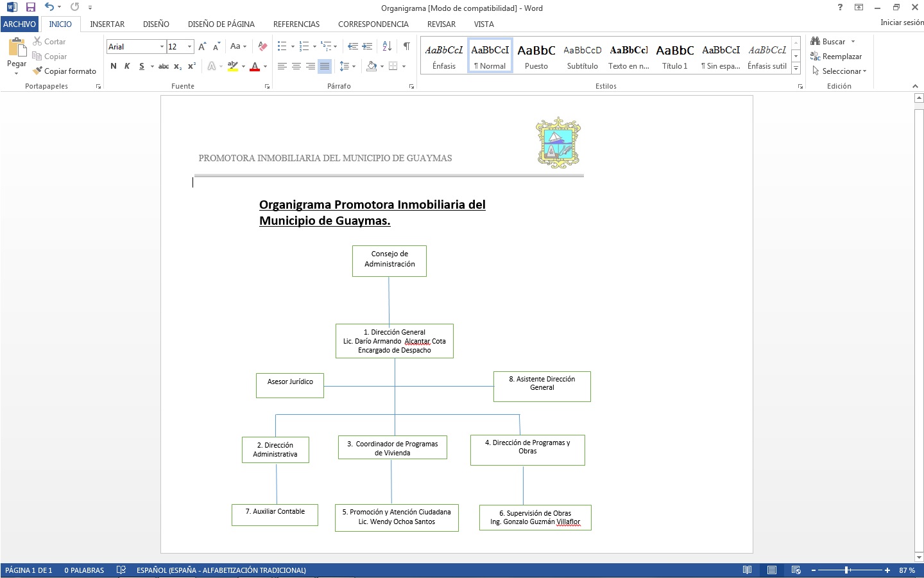Image resolution: width=924 pixels, height=578 pixels.
Task: Click the clear formatting eraser icon
Action: tap(262, 46)
